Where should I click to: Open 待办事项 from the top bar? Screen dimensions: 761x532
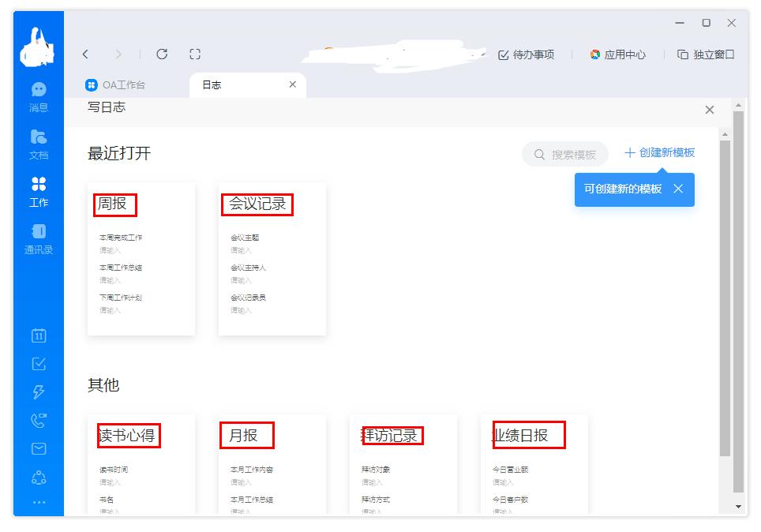525,54
